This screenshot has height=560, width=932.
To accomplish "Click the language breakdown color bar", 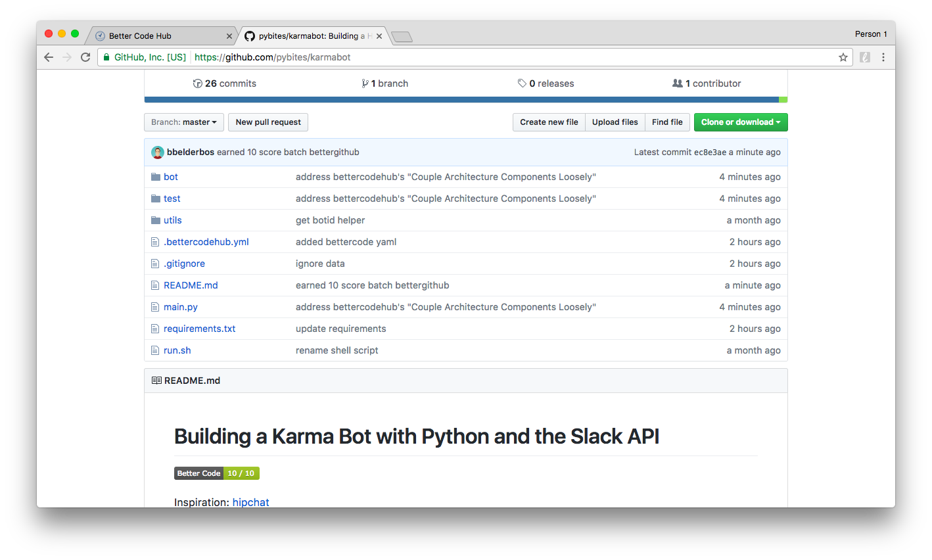I will click(460, 100).
